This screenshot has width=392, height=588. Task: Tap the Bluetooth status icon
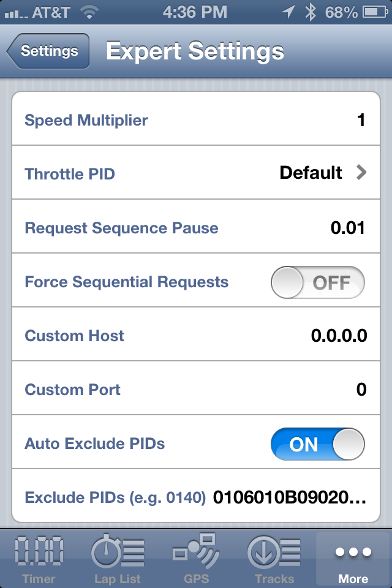pyautogui.click(x=311, y=12)
